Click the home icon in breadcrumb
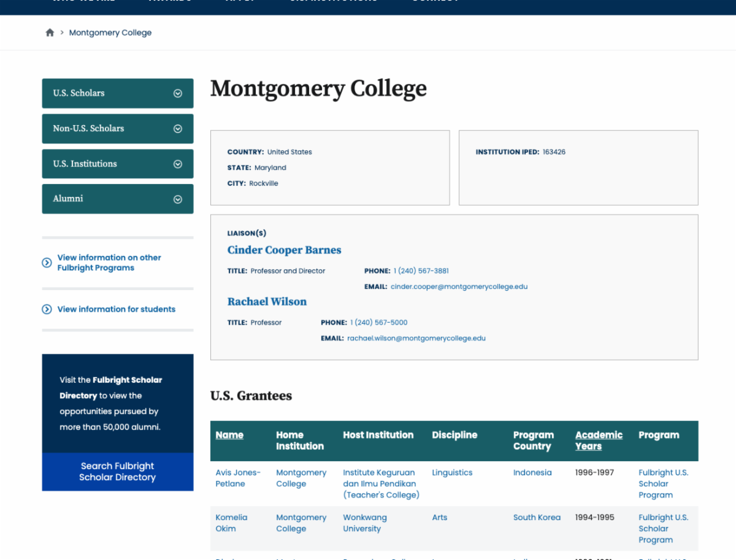 point(50,33)
